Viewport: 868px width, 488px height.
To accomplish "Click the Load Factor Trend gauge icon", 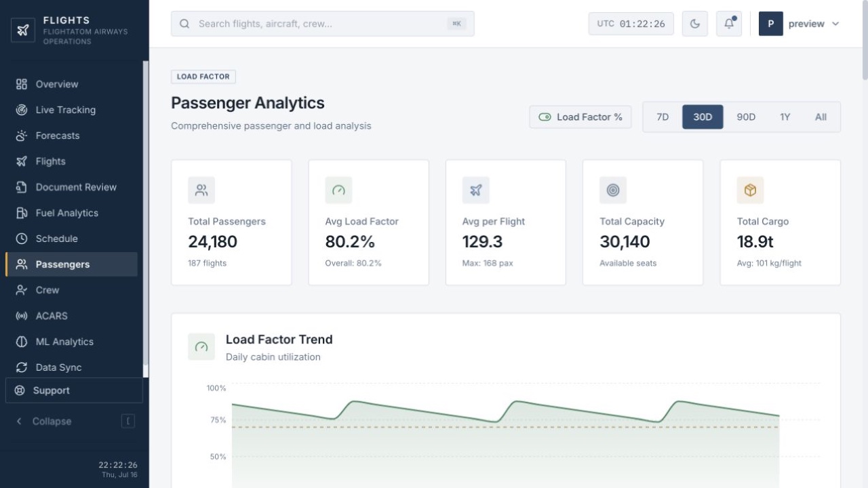I will [201, 346].
